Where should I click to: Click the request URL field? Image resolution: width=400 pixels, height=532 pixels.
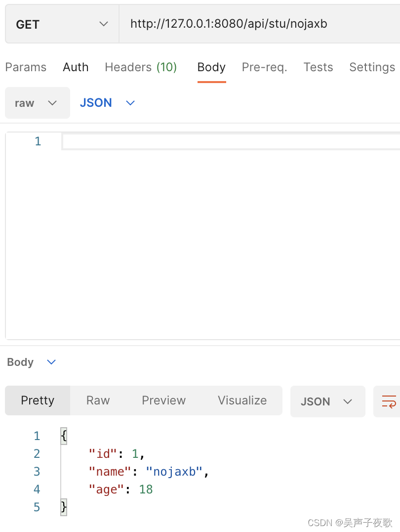coord(260,24)
